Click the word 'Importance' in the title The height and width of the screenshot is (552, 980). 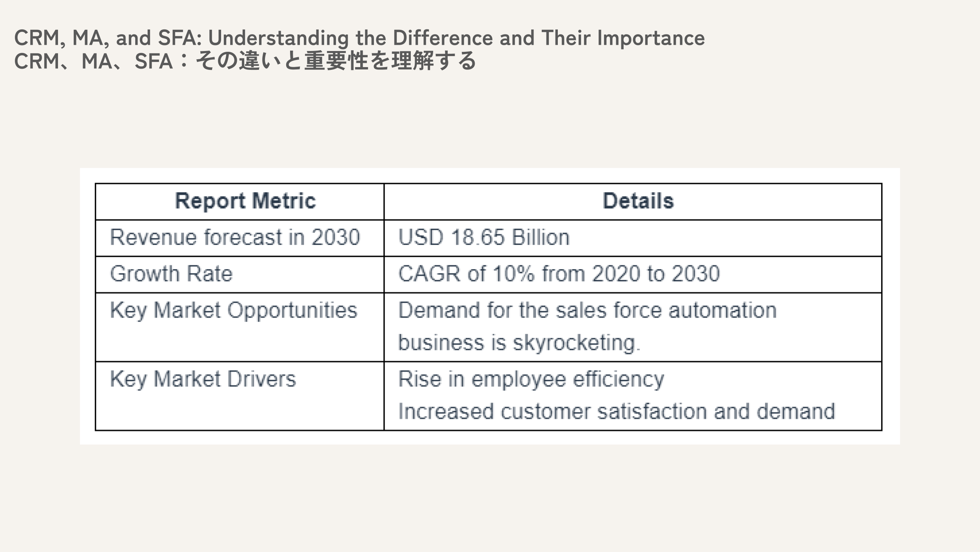pyautogui.click(x=651, y=38)
